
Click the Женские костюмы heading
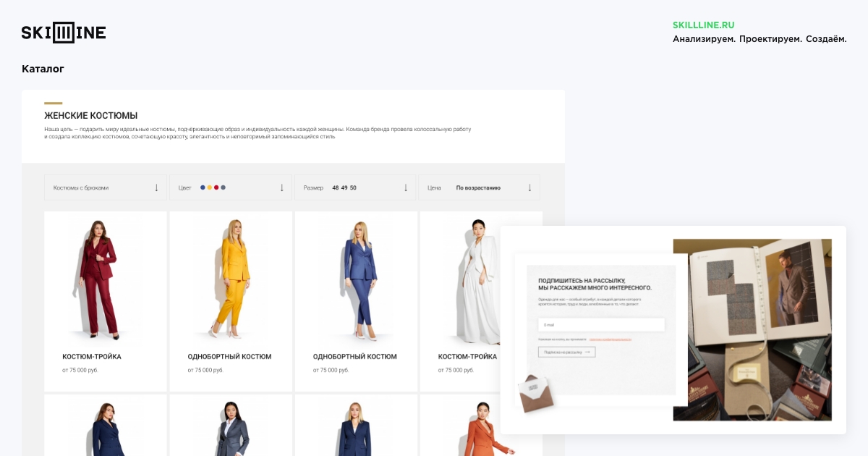coord(90,115)
